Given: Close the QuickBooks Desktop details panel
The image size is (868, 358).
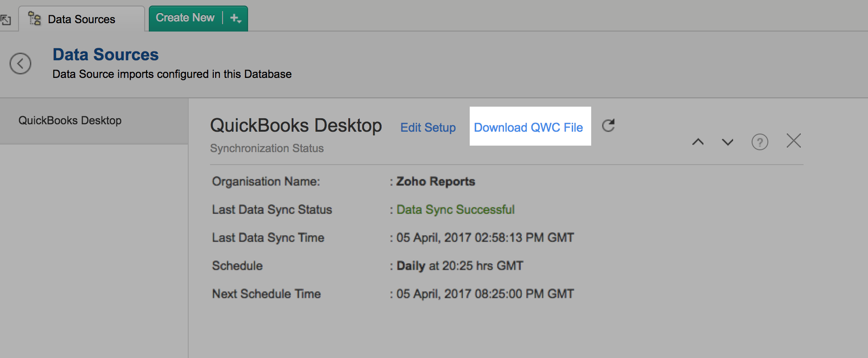Looking at the screenshot, I should click(x=794, y=141).
